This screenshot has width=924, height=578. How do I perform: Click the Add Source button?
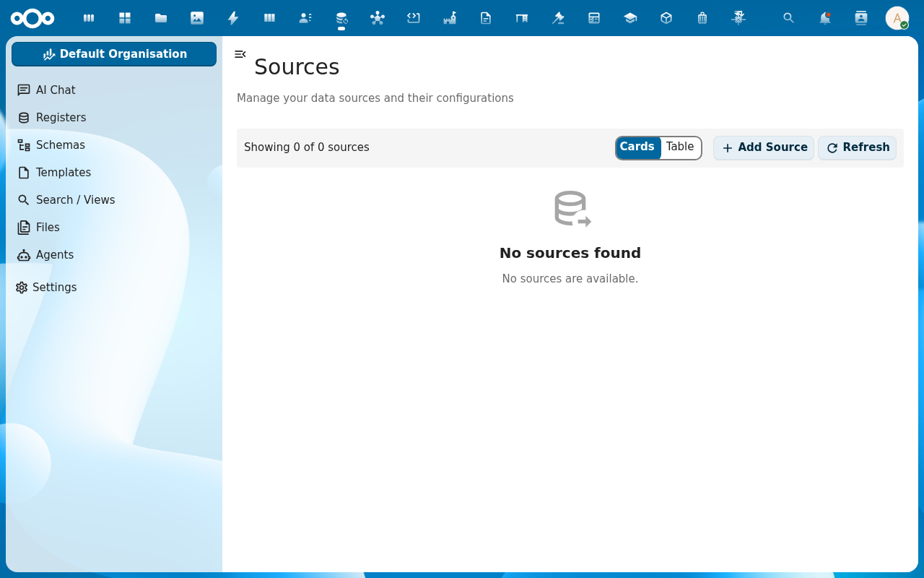pos(764,147)
